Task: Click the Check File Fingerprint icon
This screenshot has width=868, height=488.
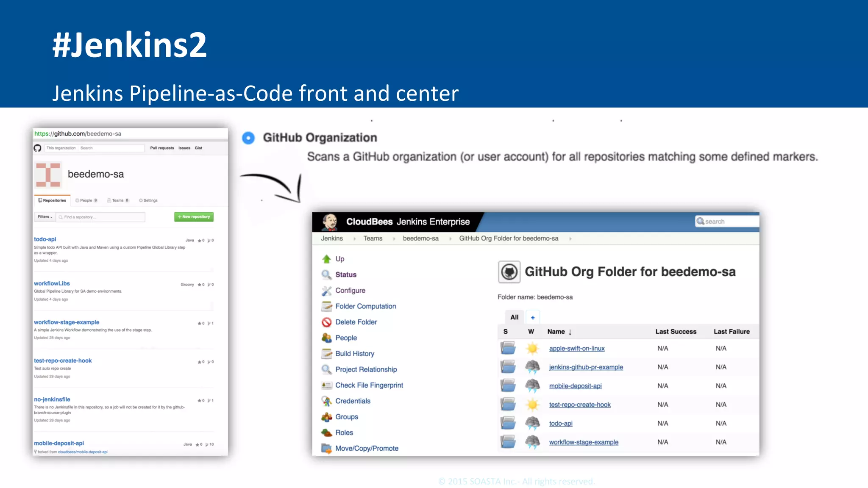Action: tap(326, 385)
